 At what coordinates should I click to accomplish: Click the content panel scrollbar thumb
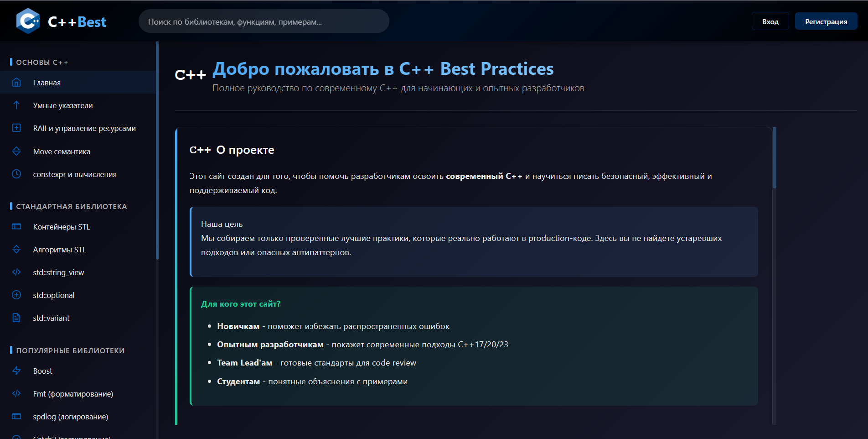tap(774, 157)
